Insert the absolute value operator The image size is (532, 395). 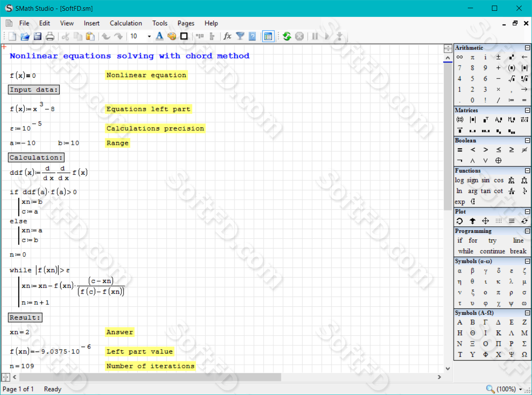coord(524,68)
